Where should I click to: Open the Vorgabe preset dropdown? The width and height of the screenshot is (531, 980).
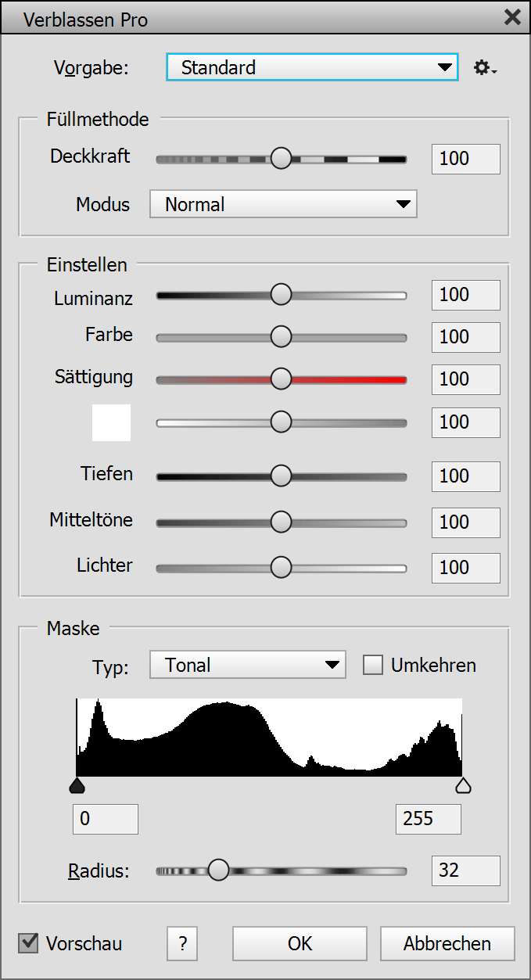pos(311,67)
